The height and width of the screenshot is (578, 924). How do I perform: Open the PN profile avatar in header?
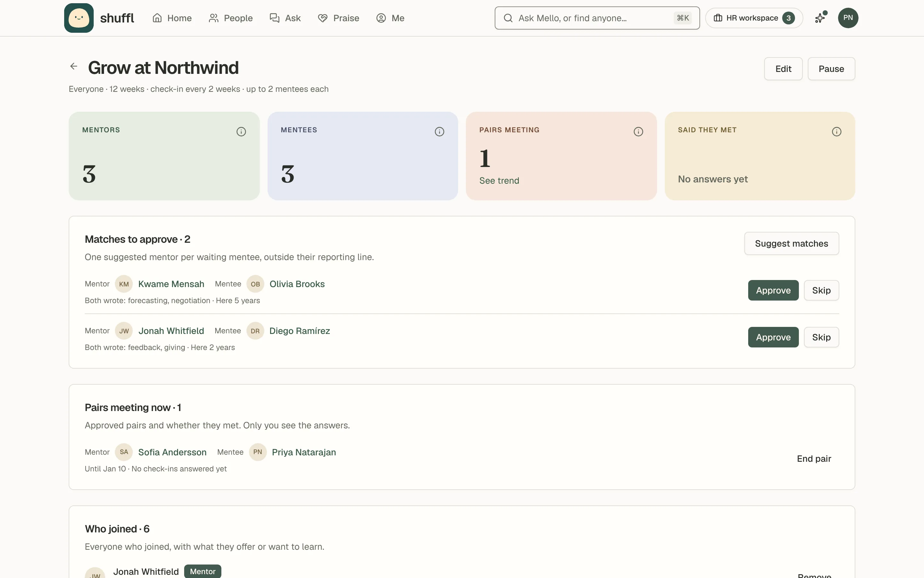(848, 18)
